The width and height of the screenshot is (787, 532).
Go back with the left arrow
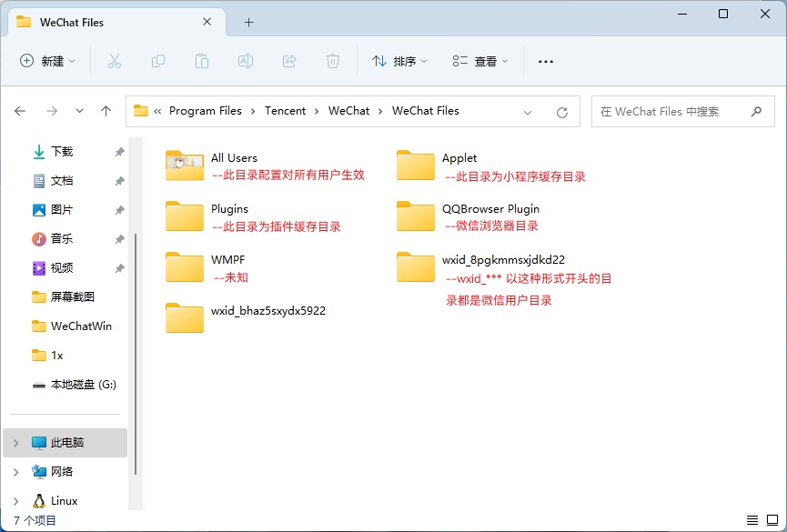pos(20,111)
